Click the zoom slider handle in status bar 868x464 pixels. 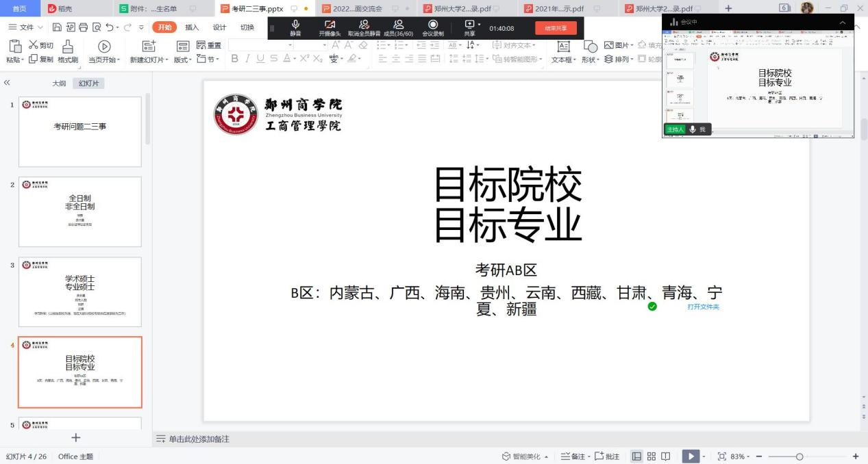pyautogui.click(x=799, y=456)
